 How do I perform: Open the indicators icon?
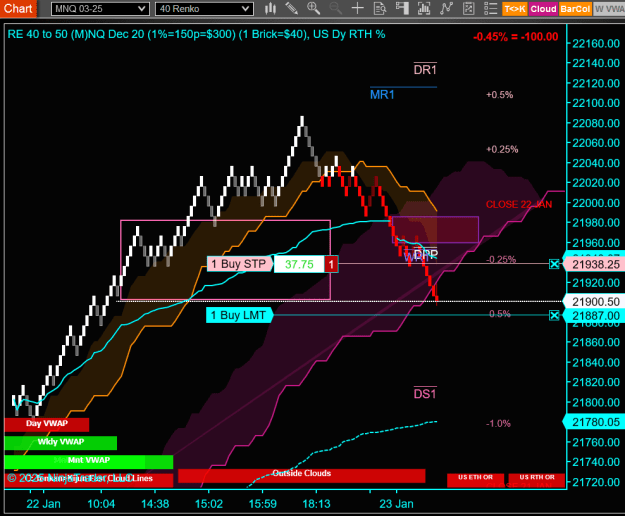(x=424, y=8)
